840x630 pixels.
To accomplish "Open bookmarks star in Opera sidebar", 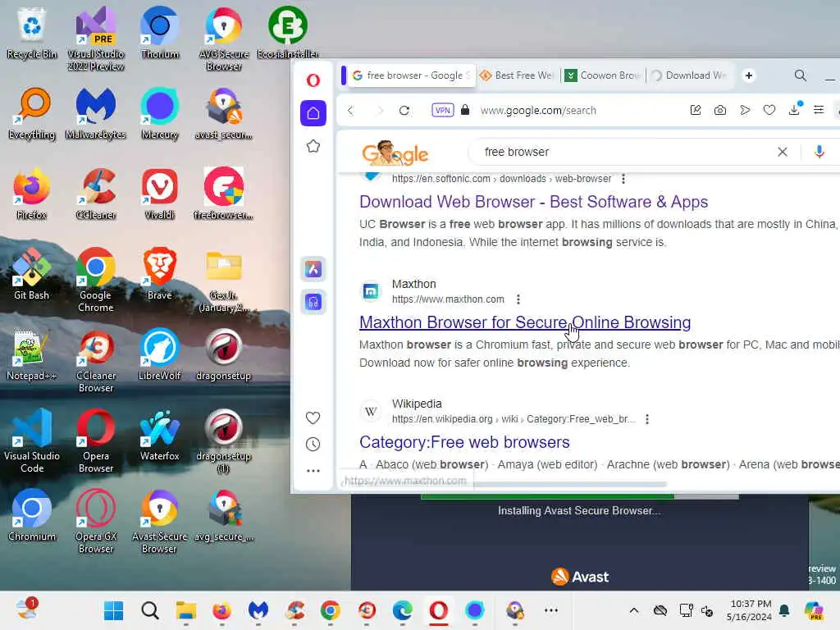I will point(313,146).
